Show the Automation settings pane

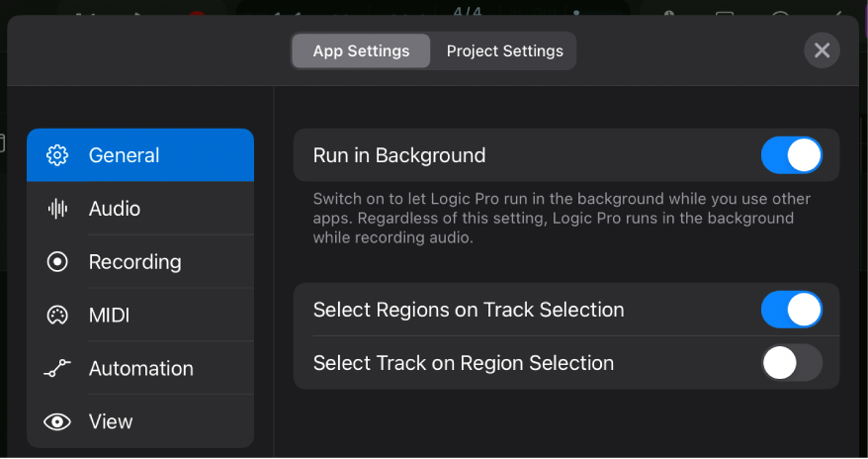[140, 369]
